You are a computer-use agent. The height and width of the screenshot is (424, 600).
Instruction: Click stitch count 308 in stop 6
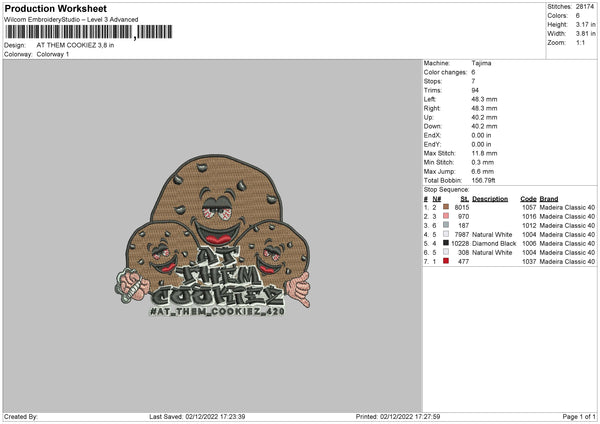click(x=463, y=253)
